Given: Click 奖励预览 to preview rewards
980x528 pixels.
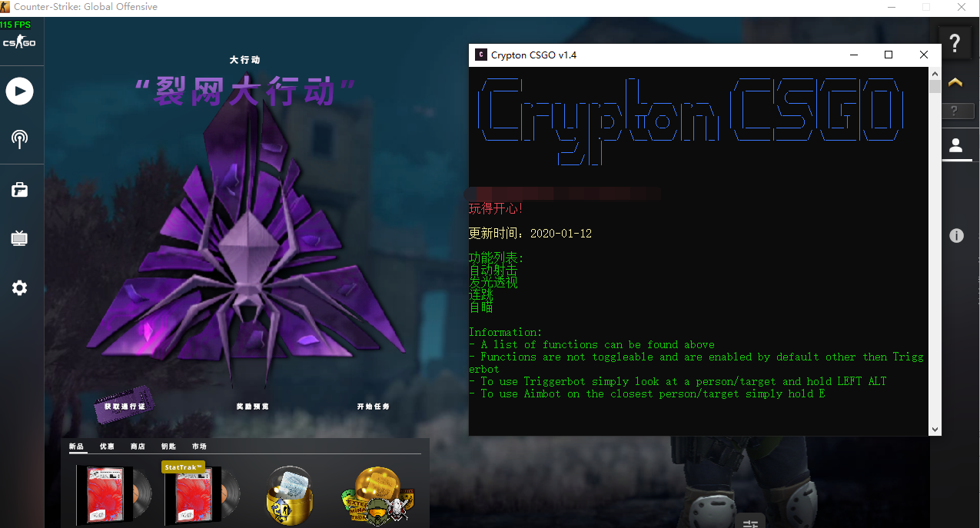Looking at the screenshot, I should click(x=254, y=407).
